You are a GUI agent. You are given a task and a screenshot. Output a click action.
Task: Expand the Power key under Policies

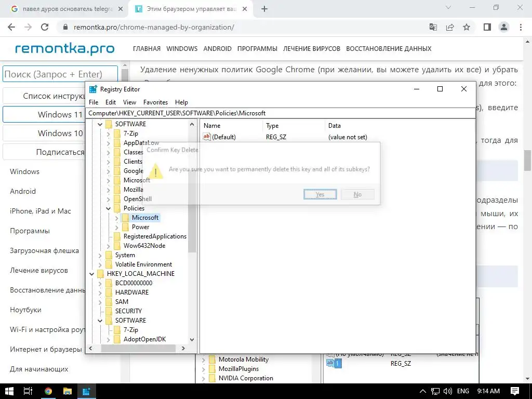(117, 227)
